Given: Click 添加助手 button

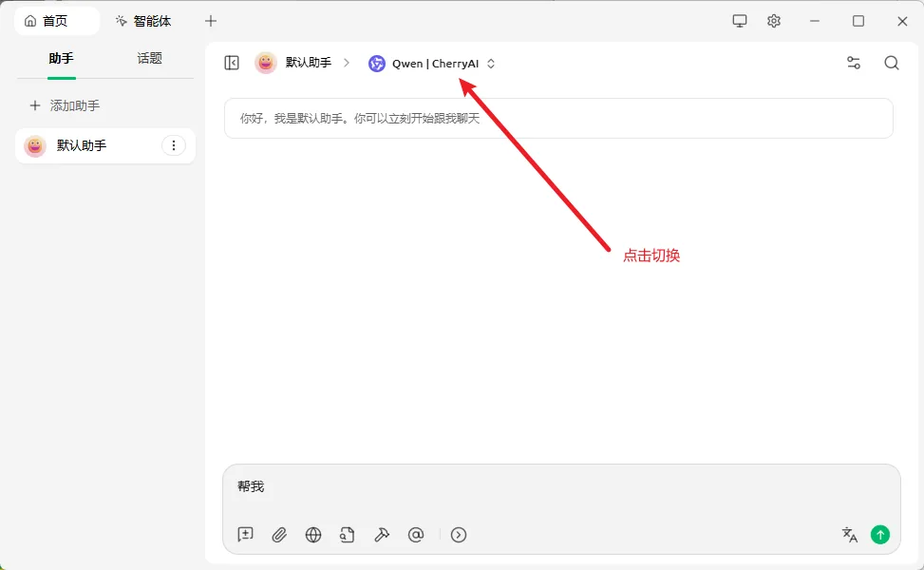Looking at the screenshot, I should point(65,105).
